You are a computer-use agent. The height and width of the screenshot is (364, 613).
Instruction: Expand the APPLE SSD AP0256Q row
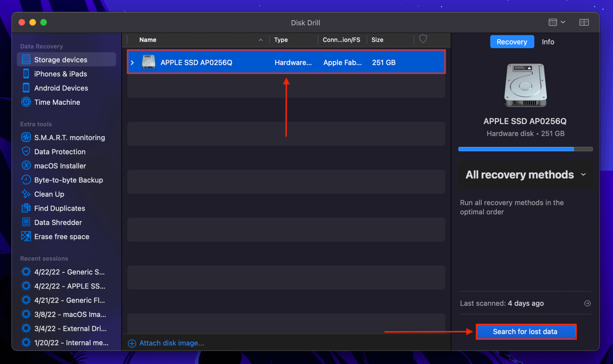(x=132, y=62)
